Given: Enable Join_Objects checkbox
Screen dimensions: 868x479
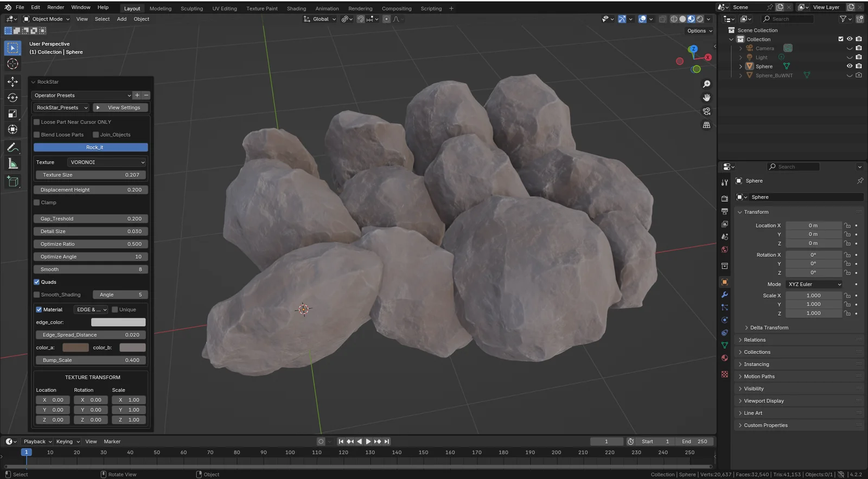Looking at the screenshot, I should click(95, 135).
